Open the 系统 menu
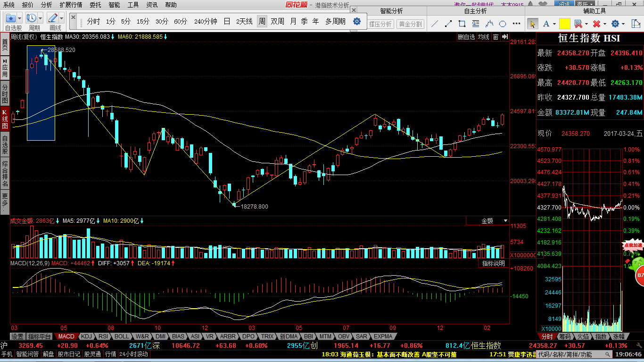644x362 pixels. coord(8,5)
